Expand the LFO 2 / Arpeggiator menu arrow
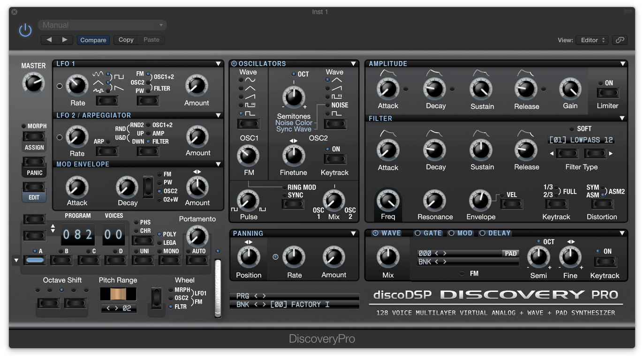Image resolution: width=644 pixels, height=359 pixels. pos(218,115)
